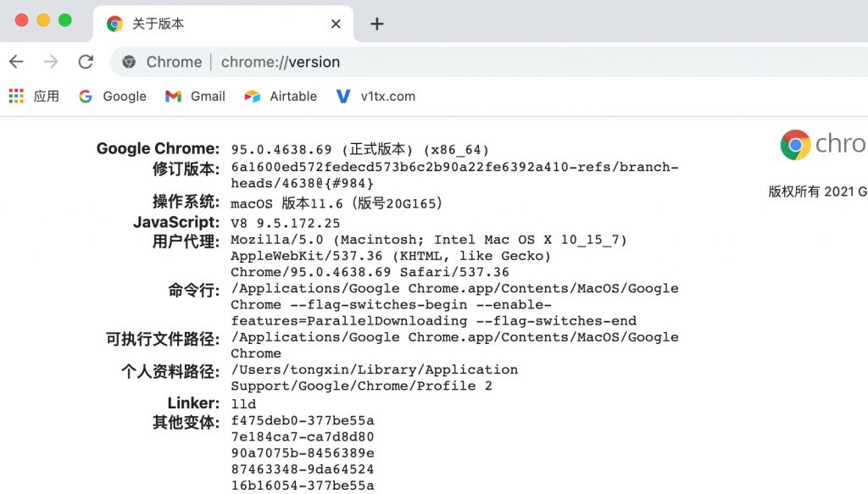This screenshot has width=868, height=494.
Task: Open the Gmail bookmark
Action: click(x=196, y=97)
